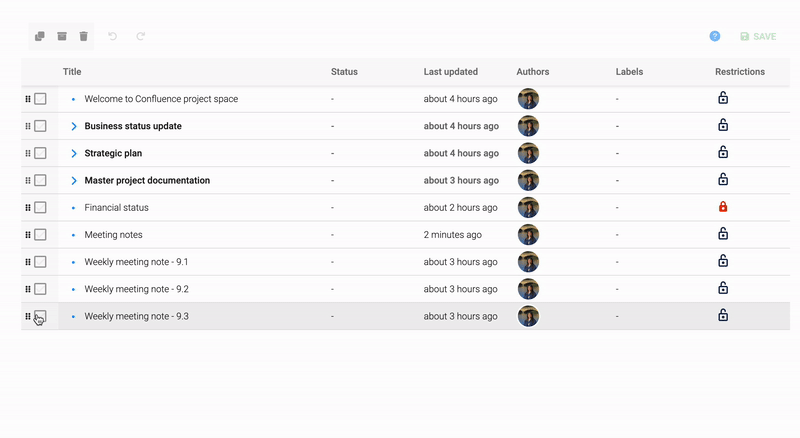
Task: Check the Welcome to Confluence project space checkbox
Action: pos(40,99)
